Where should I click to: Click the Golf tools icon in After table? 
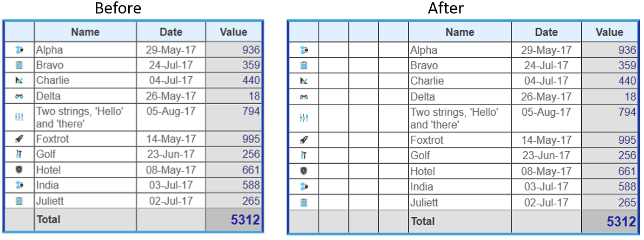[x=304, y=155]
